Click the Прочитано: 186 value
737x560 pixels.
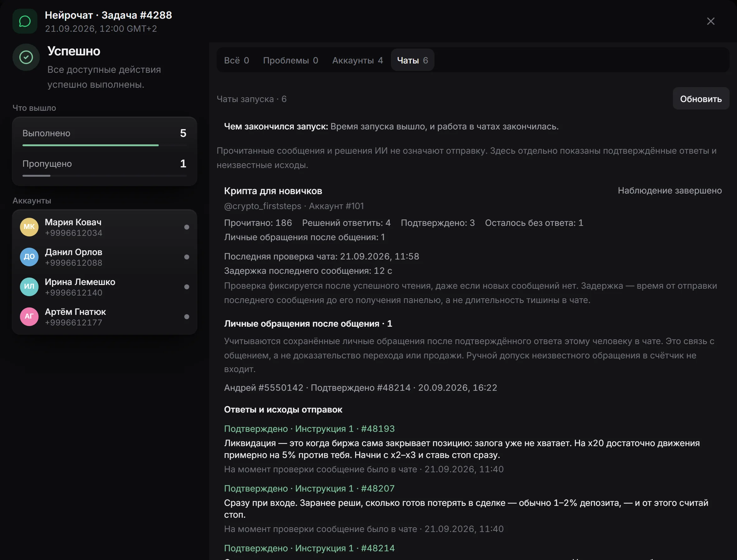(x=258, y=223)
